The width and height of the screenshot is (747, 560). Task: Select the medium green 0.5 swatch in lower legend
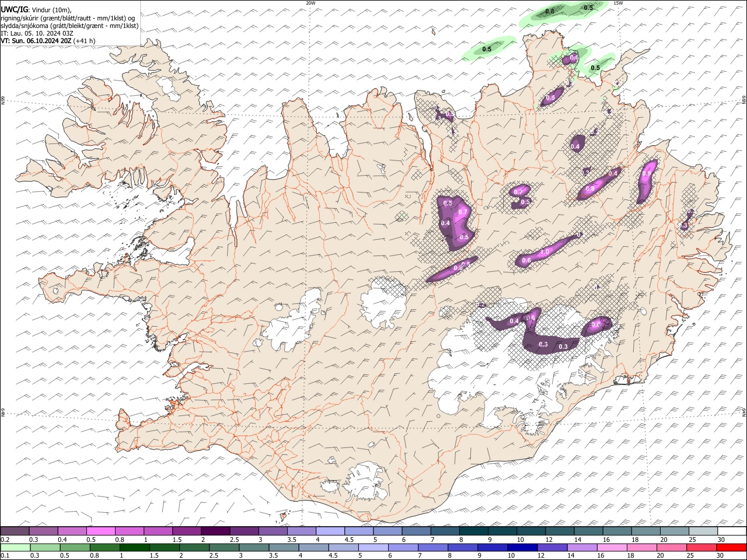[x=75, y=548]
